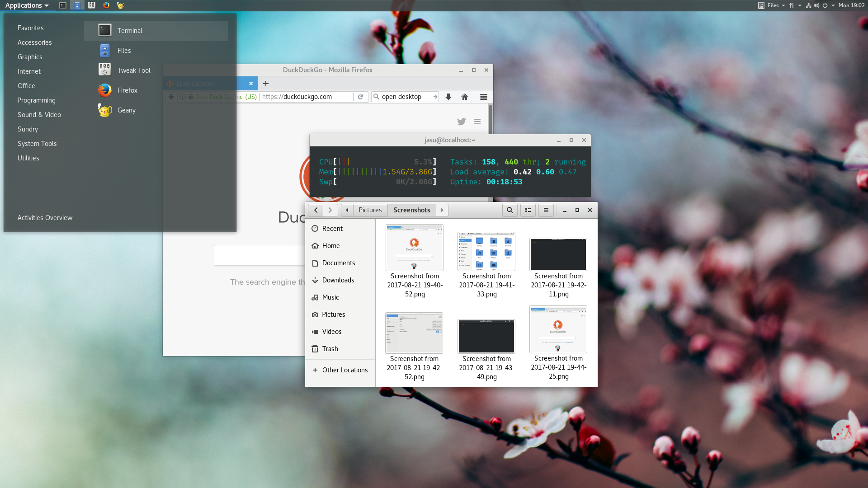This screenshot has height=488, width=868.
Task: Launch Tweak Tool from the Favorites list
Action: coord(156,70)
